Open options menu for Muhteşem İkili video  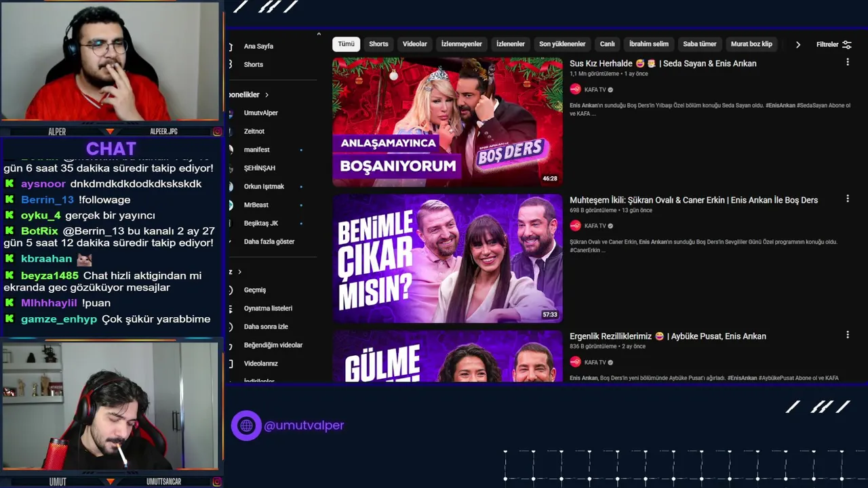point(847,199)
